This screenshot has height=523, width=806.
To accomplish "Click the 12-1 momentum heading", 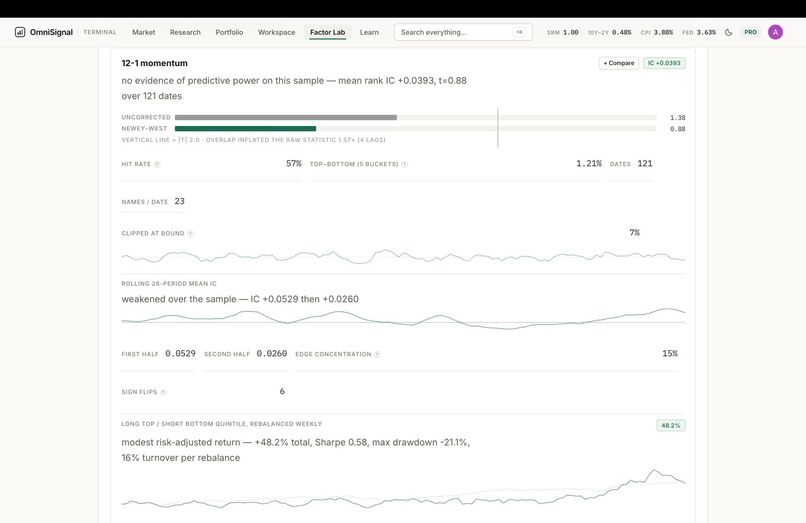I will pos(154,63).
